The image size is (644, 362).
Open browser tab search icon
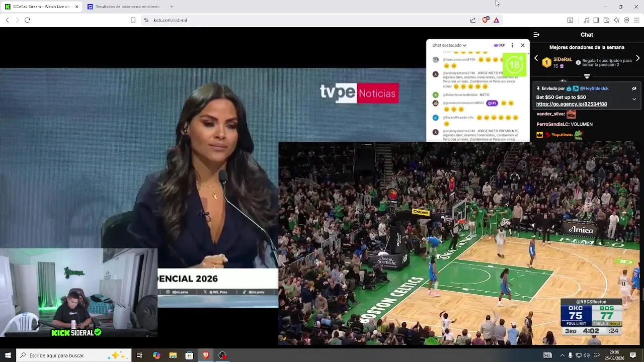[x=570, y=20]
